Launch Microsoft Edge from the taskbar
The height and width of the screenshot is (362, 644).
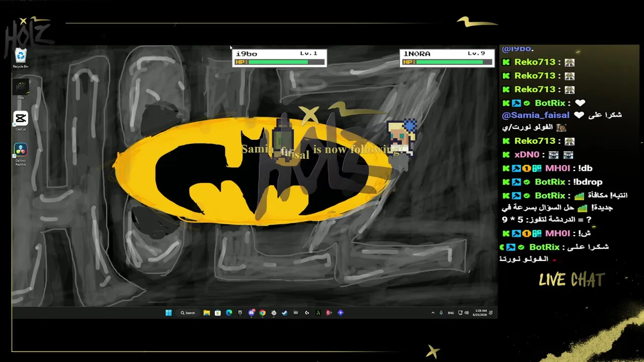point(229,313)
